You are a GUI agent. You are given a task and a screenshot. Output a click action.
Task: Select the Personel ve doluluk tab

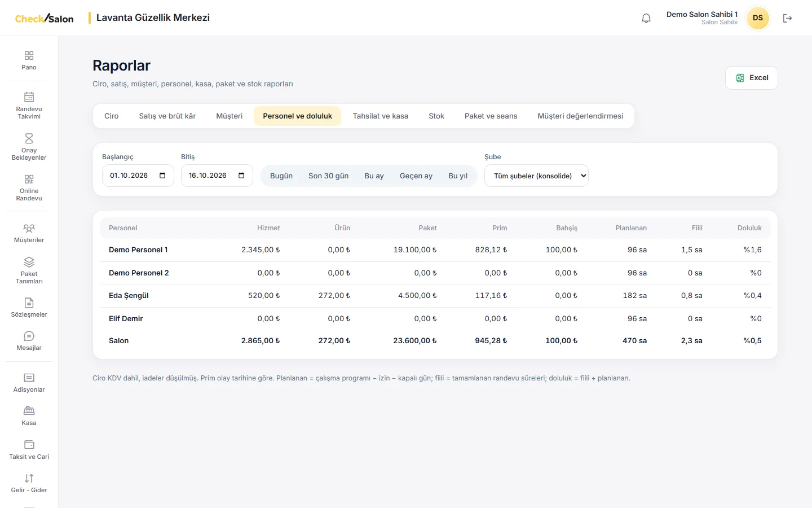(x=298, y=116)
